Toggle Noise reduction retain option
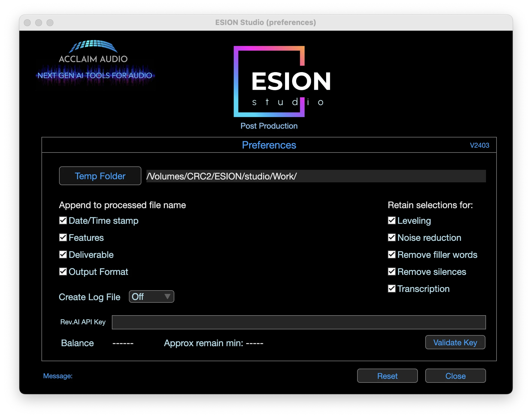532x418 pixels. tap(392, 238)
